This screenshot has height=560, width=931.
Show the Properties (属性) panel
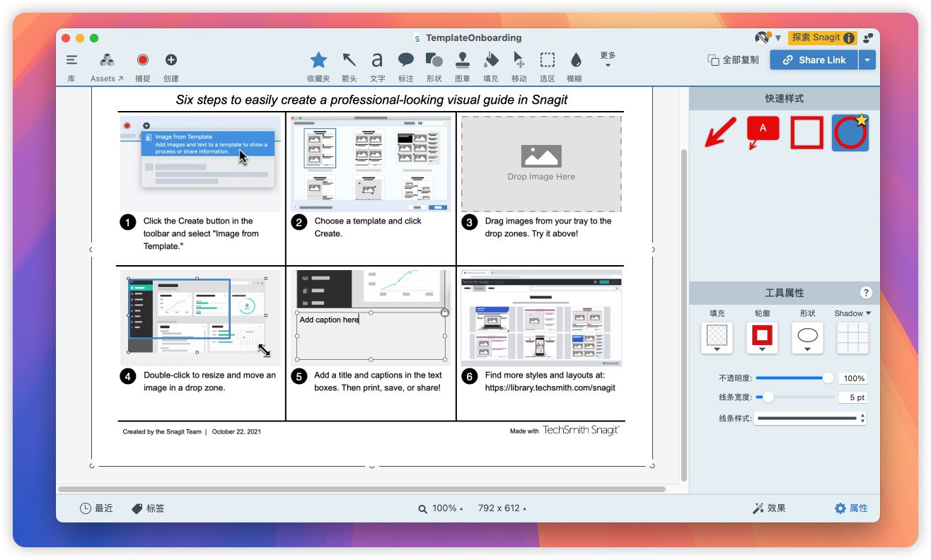(851, 508)
